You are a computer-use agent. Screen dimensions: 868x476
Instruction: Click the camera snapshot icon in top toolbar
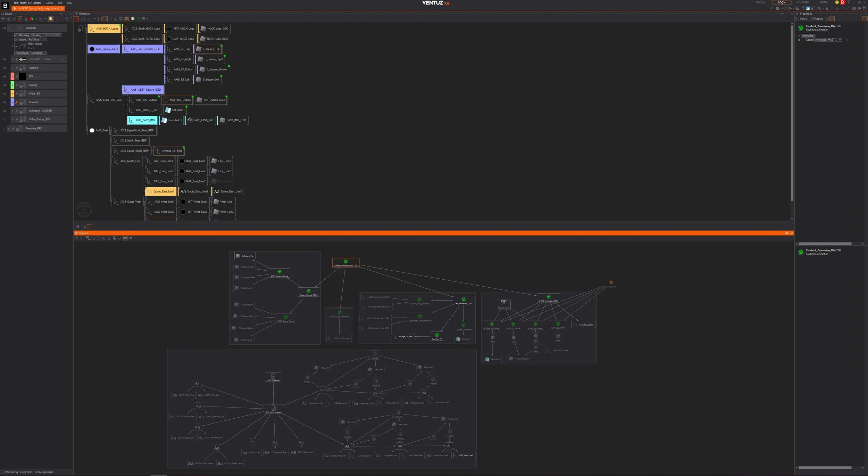click(x=854, y=8)
